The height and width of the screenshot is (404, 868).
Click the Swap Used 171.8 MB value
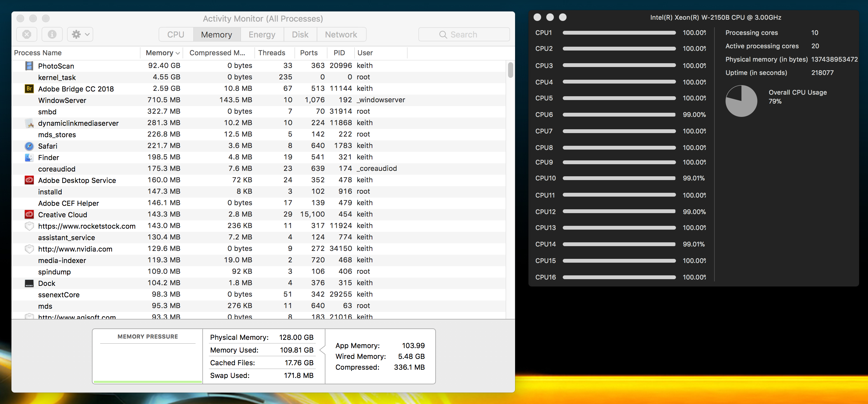coord(299,376)
